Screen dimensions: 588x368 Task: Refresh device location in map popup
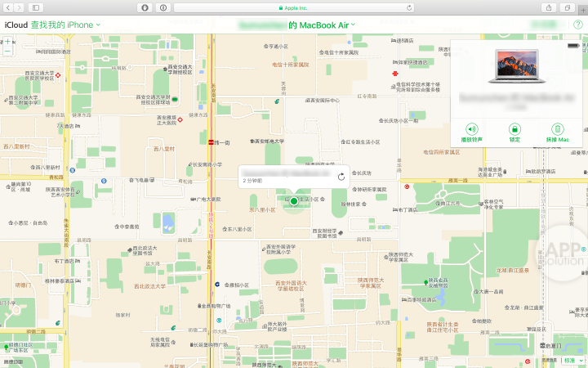click(x=341, y=177)
